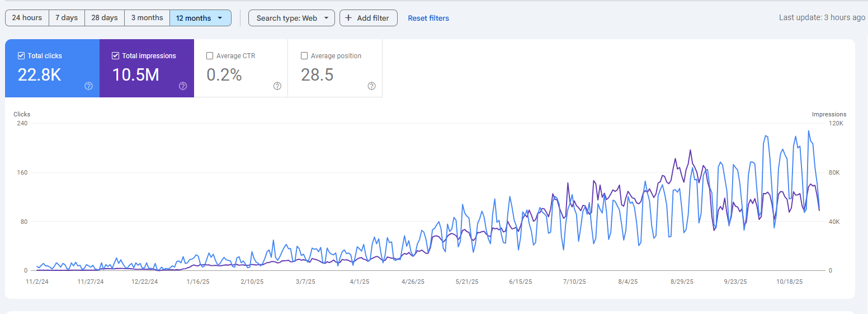The height and width of the screenshot is (314, 868).
Task: Open the Search type: Web dropdown
Action: point(291,18)
